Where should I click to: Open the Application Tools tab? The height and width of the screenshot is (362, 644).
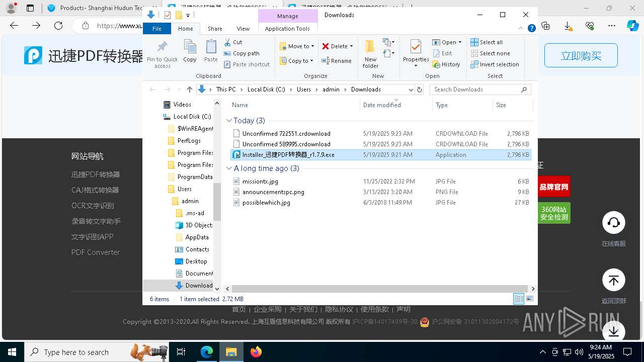coord(287,29)
